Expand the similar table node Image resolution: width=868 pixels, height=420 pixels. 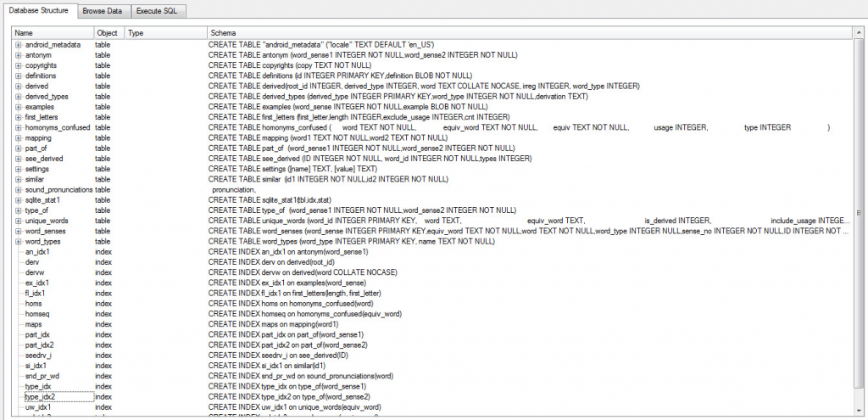(x=18, y=179)
